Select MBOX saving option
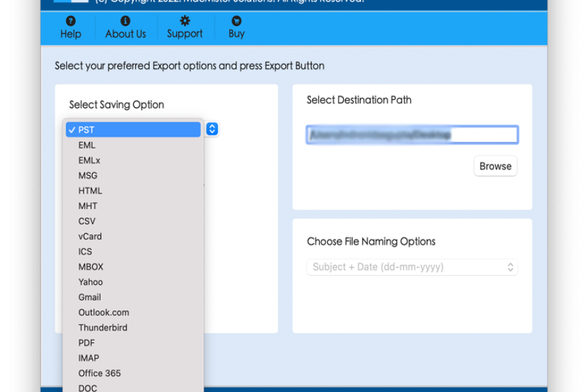Viewport: 588px width, 392px height. click(x=91, y=267)
